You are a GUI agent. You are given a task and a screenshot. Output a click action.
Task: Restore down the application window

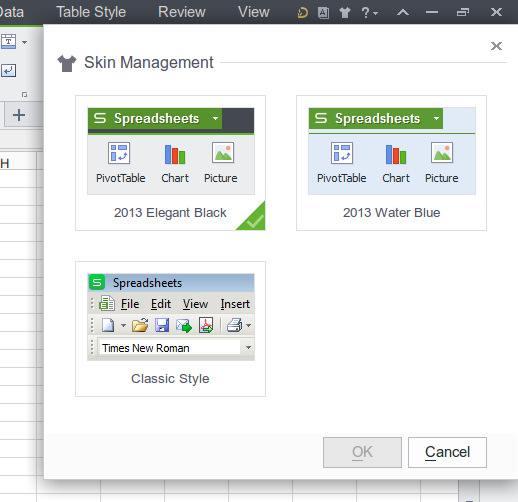pos(463,13)
